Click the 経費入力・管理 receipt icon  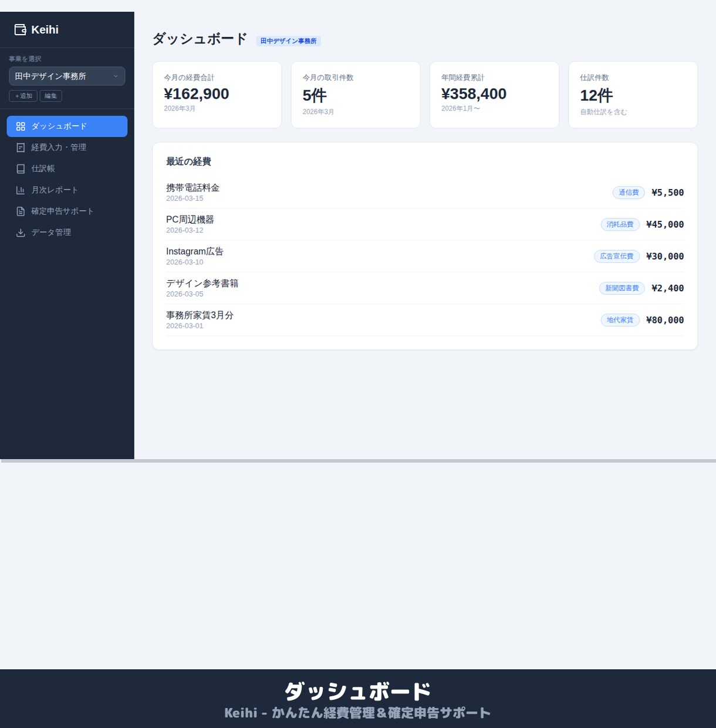[x=21, y=147]
